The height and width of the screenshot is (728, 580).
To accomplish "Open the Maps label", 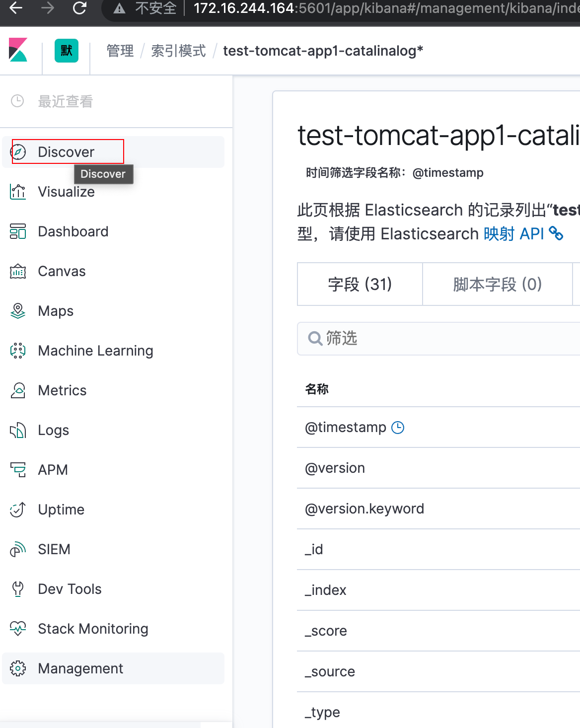I will (x=56, y=311).
